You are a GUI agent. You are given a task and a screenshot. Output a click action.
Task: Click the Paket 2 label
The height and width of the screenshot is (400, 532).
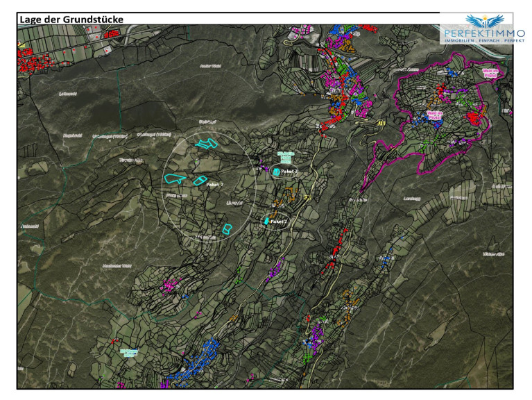tap(279, 221)
